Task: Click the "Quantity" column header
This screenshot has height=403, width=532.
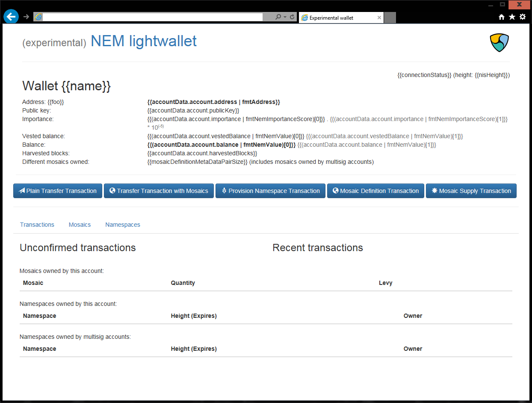Action: pyautogui.click(x=183, y=283)
